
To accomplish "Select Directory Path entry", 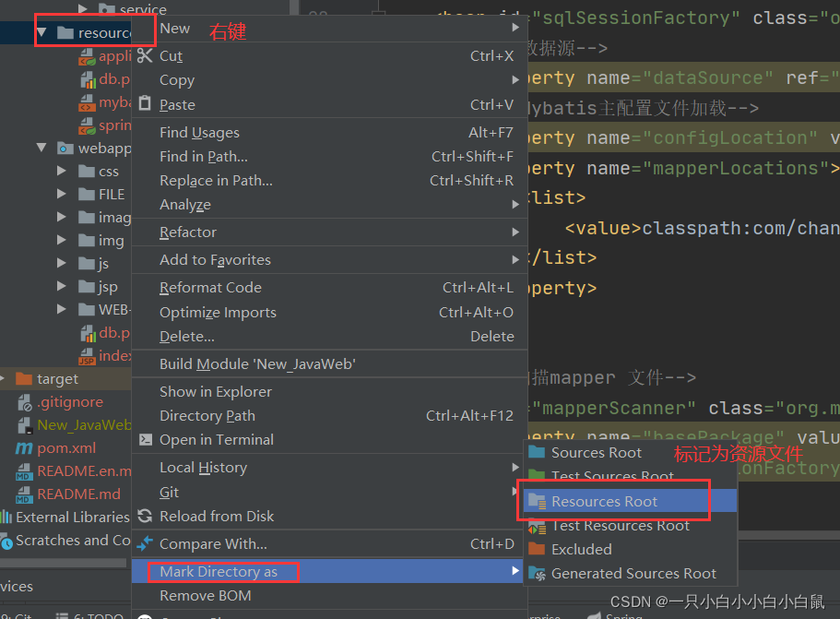I will point(329,416).
